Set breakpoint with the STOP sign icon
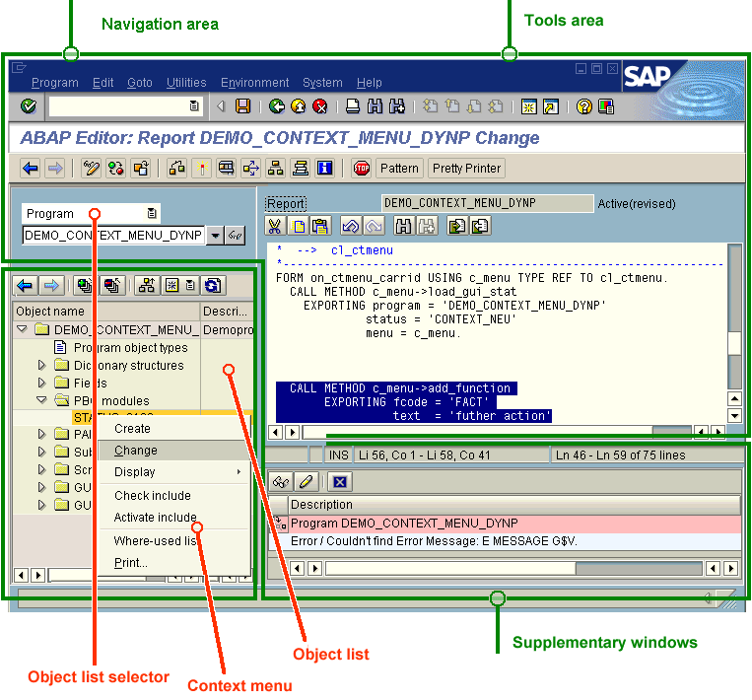 (x=362, y=169)
